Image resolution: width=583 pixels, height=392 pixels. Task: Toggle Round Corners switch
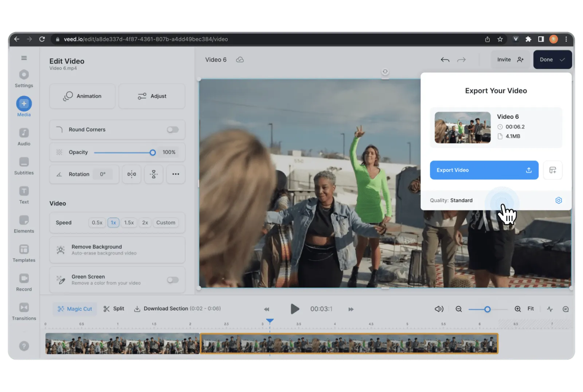(173, 130)
